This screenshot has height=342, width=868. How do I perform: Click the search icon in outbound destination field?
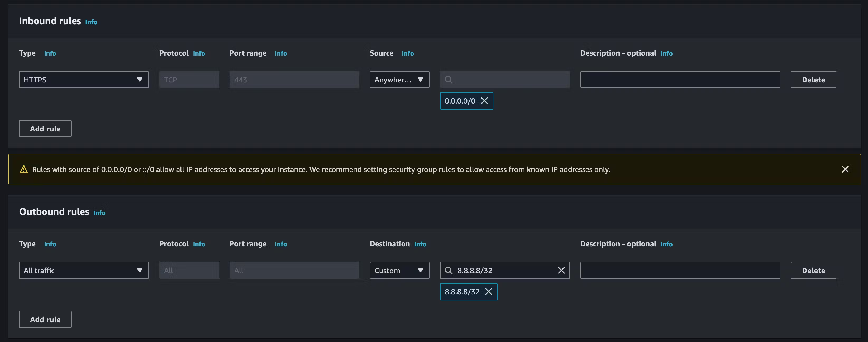(449, 270)
